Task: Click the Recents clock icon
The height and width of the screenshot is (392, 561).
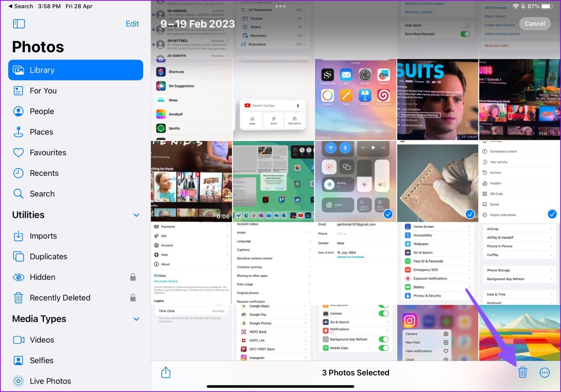Action: click(18, 173)
